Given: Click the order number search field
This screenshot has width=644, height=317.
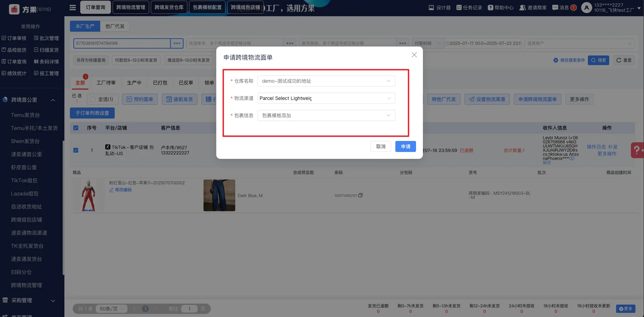Looking at the screenshot, I should 122,43.
